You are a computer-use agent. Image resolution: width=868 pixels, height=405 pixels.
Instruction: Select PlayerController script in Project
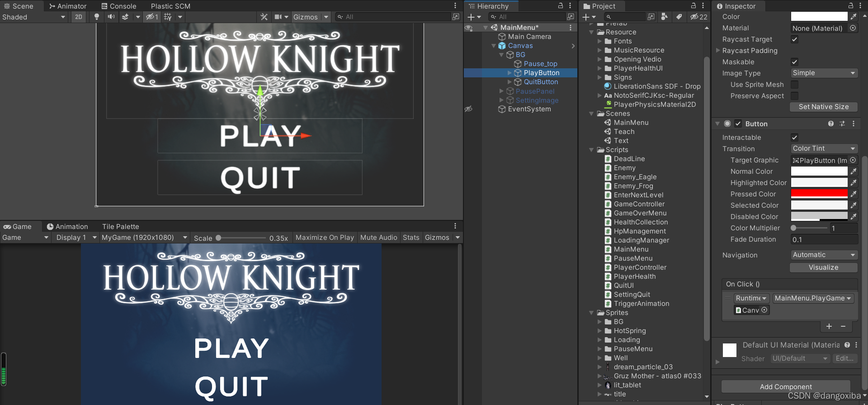point(640,267)
